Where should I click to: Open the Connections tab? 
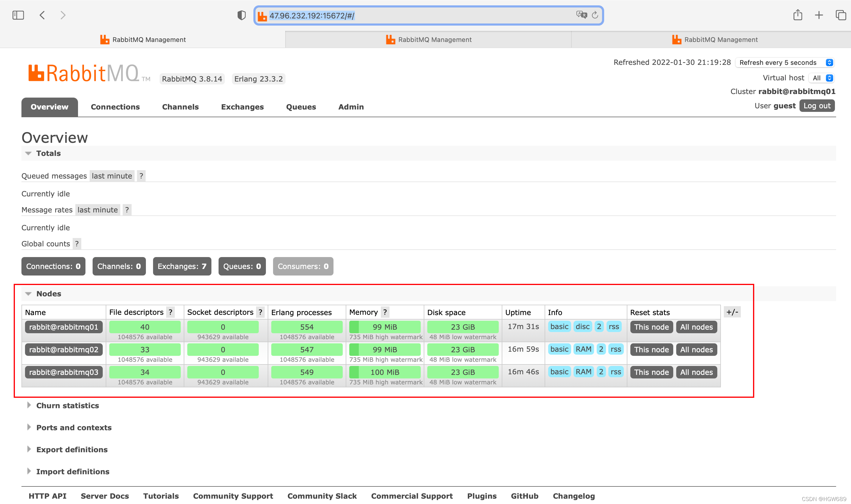pyautogui.click(x=115, y=107)
